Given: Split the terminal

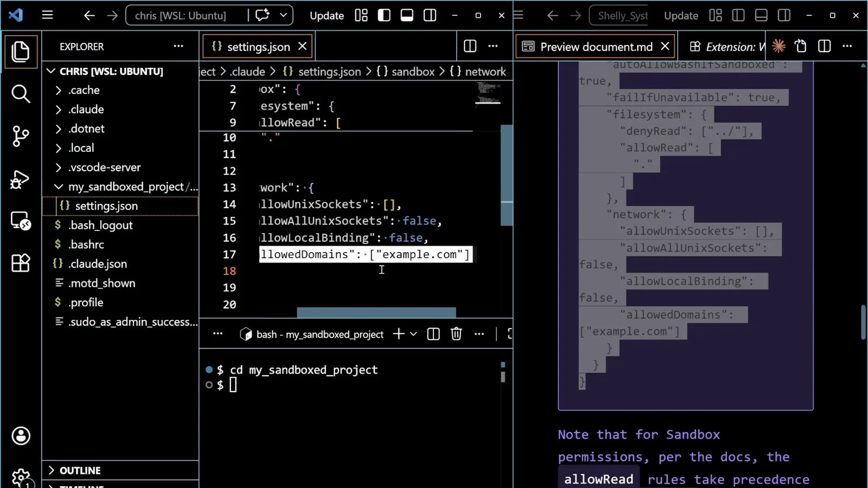Looking at the screenshot, I should tap(433, 334).
